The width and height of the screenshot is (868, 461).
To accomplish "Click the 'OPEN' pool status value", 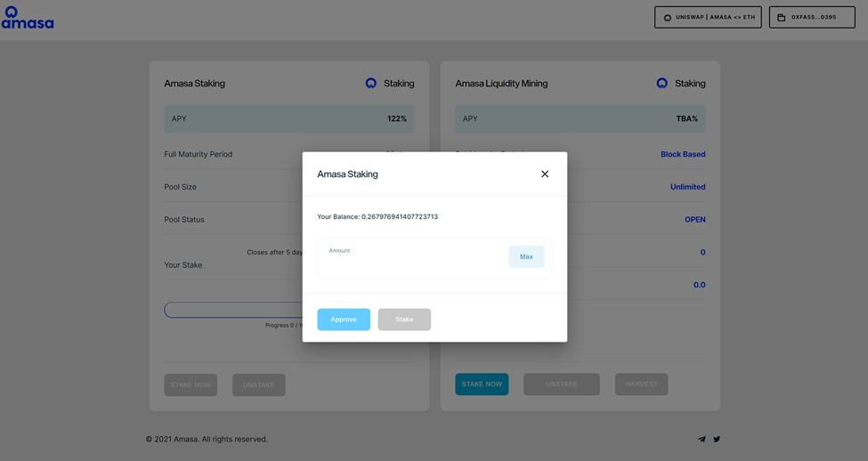I will (x=695, y=220).
